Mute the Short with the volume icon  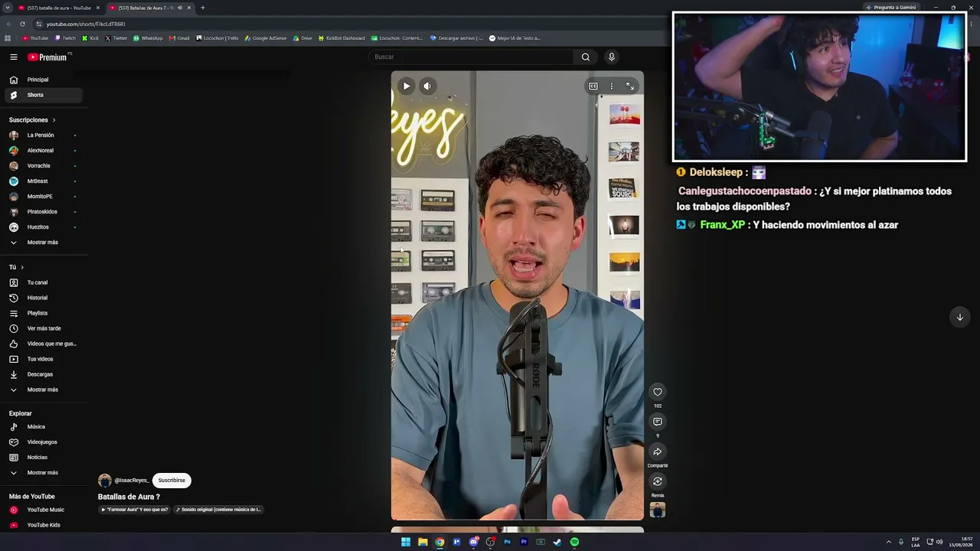[427, 86]
